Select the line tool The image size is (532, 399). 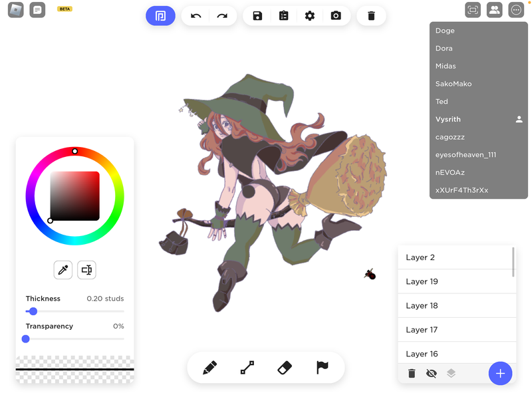pos(247,367)
